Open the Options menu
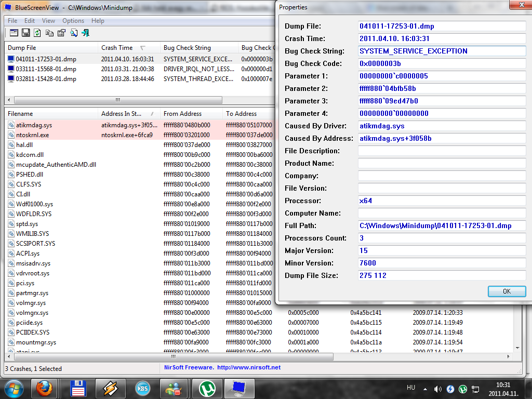This screenshot has width=532, height=399. point(73,21)
